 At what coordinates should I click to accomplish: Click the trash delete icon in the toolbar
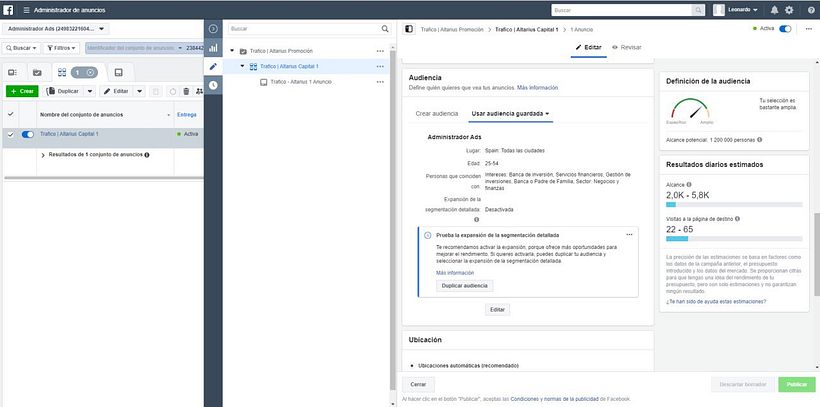pos(186,91)
